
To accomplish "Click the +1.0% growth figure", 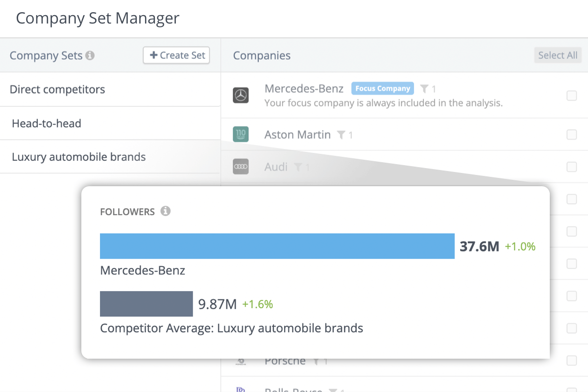I will tap(520, 247).
